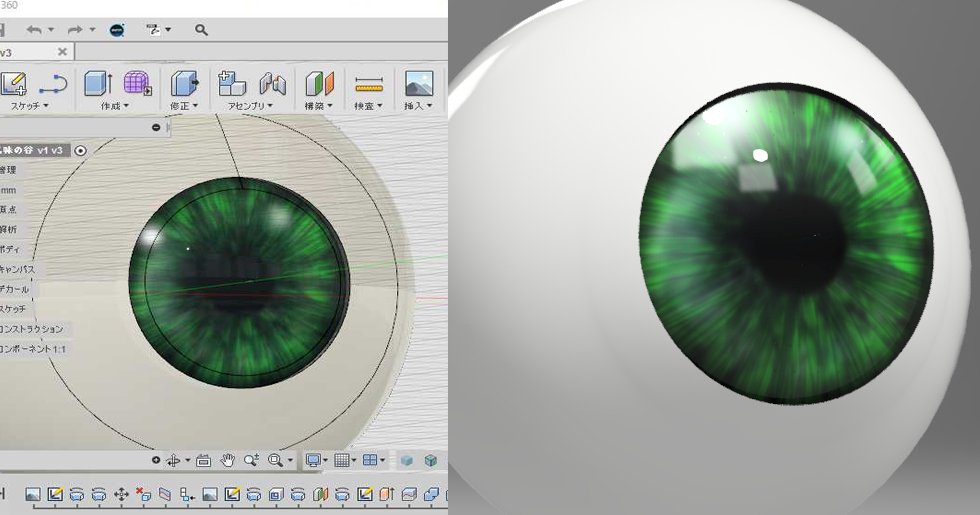The image size is (980, 515).
Task: Select the コンポーネント1:1 browser item
Action: pos(33,349)
